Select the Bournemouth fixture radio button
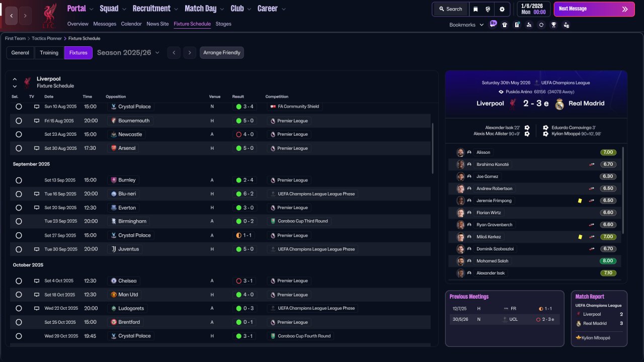The image size is (644, 362). coord(19,121)
